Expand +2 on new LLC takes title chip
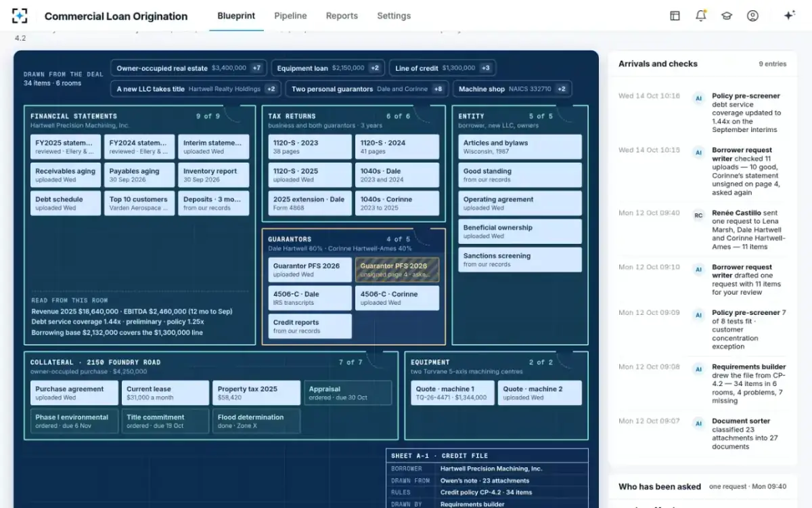Image resolution: width=812 pixels, height=508 pixels. [271, 89]
